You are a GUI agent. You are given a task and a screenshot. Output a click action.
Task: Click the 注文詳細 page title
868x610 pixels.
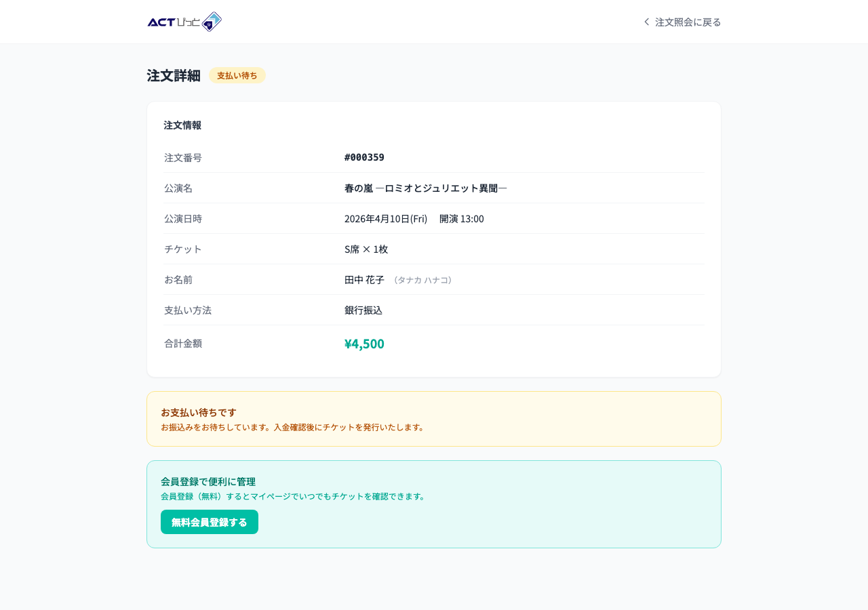pos(174,76)
